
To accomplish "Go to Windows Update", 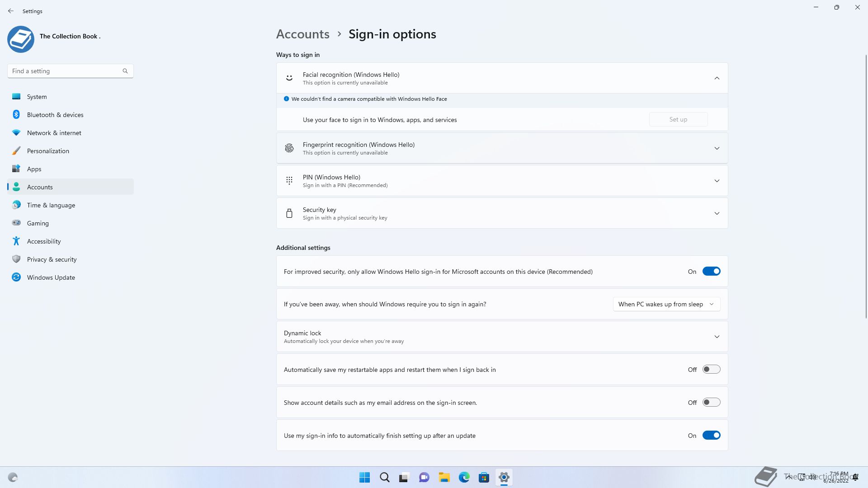I will pyautogui.click(x=71, y=277).
